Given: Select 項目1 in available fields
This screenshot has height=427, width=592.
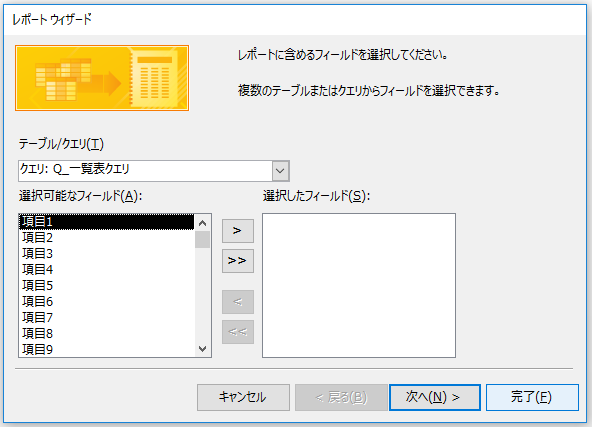Looking at the screenshot, I should click(x=106, y=222).
